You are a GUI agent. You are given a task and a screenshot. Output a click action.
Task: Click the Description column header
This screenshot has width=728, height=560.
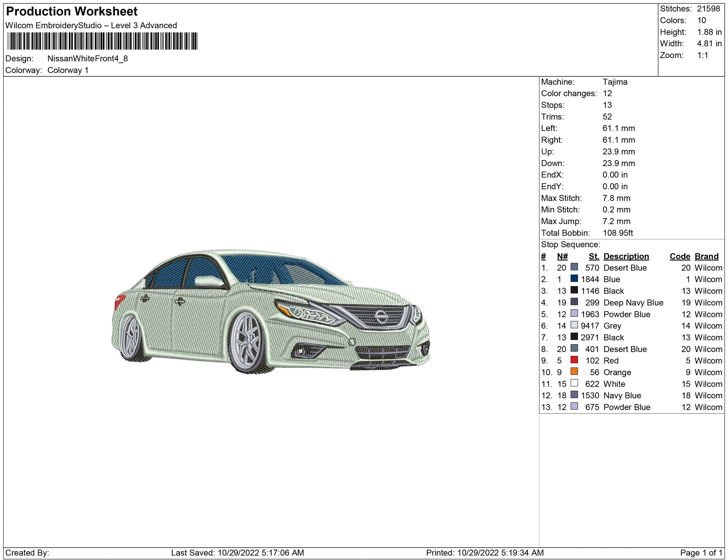626,256
